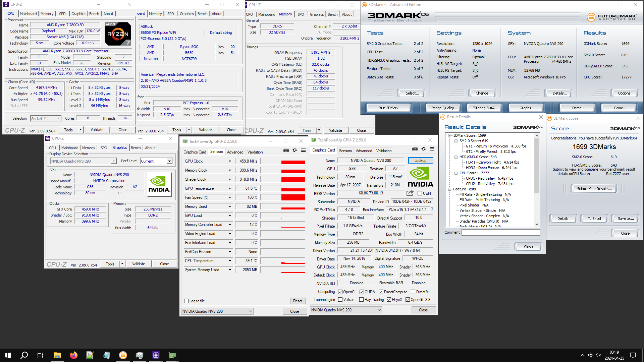Open GPU-Z taskbar icon

pos(172,355)
